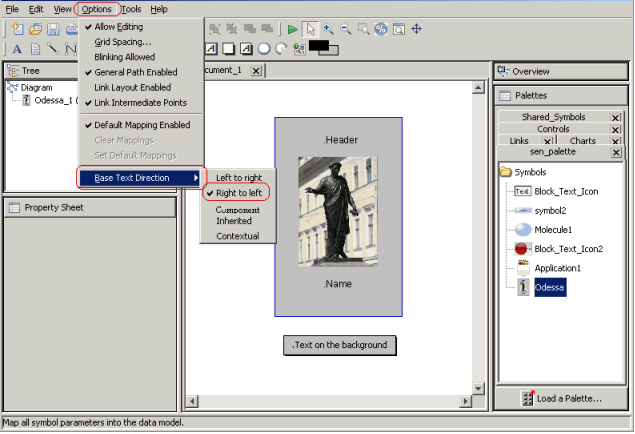Toggle Allow Editing option
This screenshot has height=434, width=635.
(118, 27)
